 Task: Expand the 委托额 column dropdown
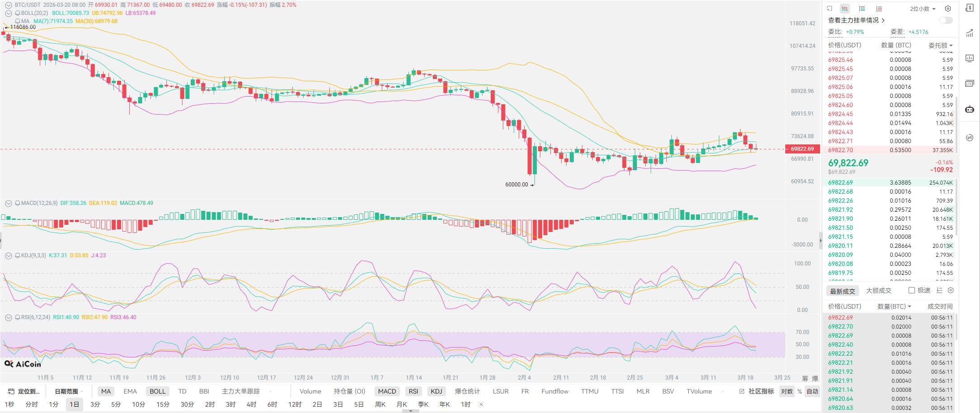tap(940, 46)
